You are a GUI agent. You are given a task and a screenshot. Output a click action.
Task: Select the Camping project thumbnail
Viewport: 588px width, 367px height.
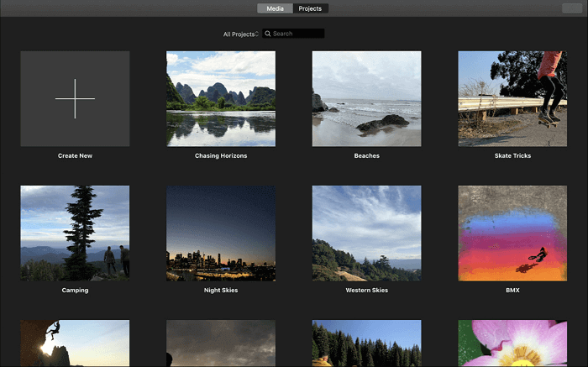tap(75, 233)
